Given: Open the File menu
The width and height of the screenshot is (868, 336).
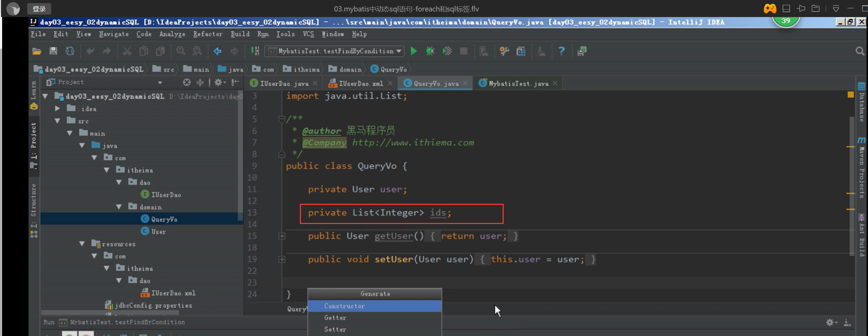Looking at the screenshot, I should coord(38,34).
